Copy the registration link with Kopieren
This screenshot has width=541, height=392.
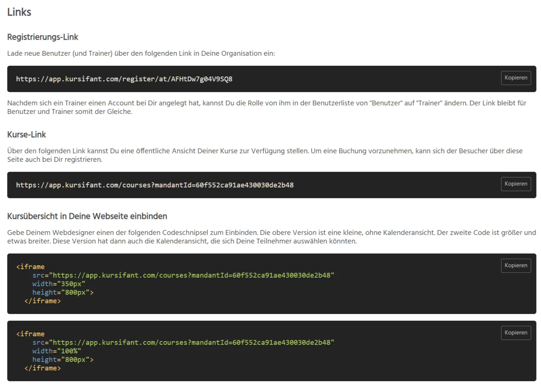click(515, 78)
